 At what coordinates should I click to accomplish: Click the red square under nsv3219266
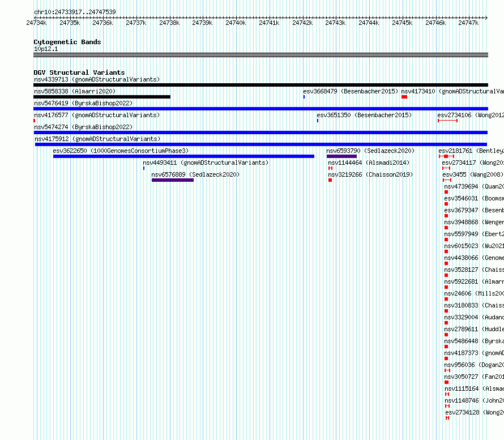330,180
